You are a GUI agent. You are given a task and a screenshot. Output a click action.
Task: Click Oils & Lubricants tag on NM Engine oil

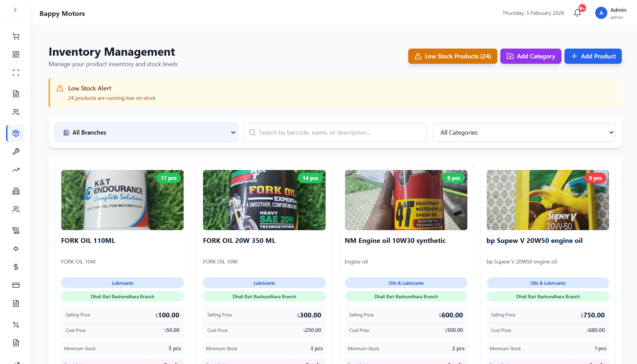(406, 283)
